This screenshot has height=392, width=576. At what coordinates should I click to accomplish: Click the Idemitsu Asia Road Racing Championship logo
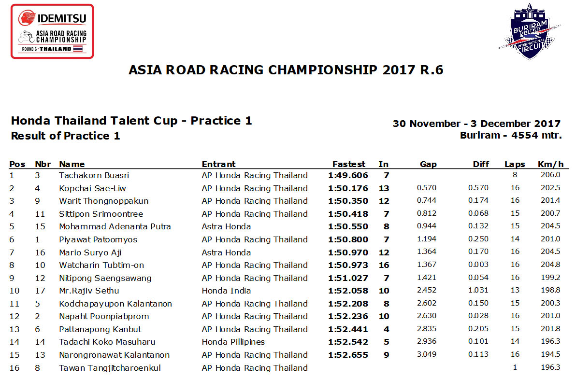pyautogui.click(x=52, y=31)
